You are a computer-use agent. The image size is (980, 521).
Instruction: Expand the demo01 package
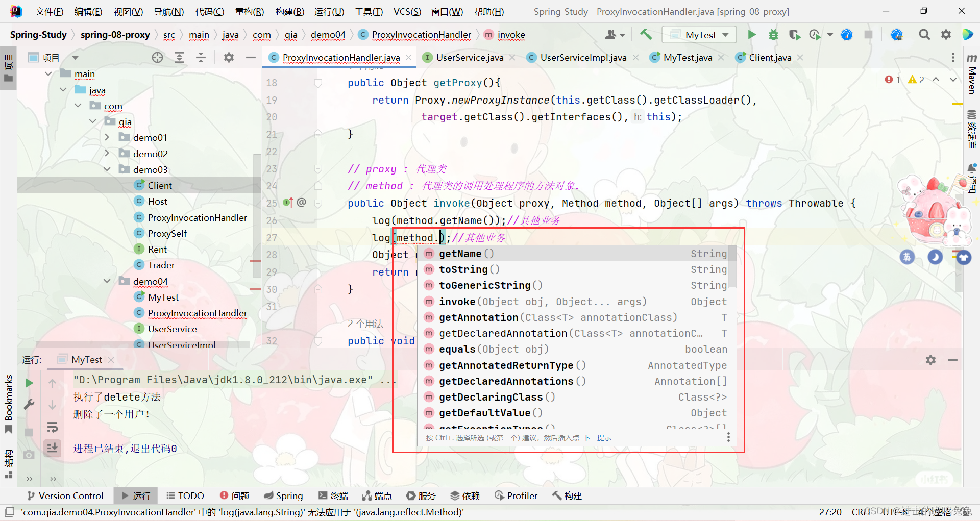(107, 137)
